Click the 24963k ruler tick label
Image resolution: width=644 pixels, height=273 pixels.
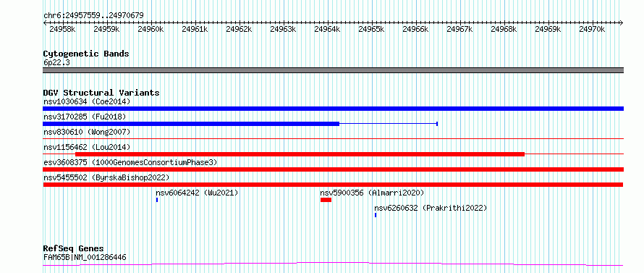pos(283,29)
